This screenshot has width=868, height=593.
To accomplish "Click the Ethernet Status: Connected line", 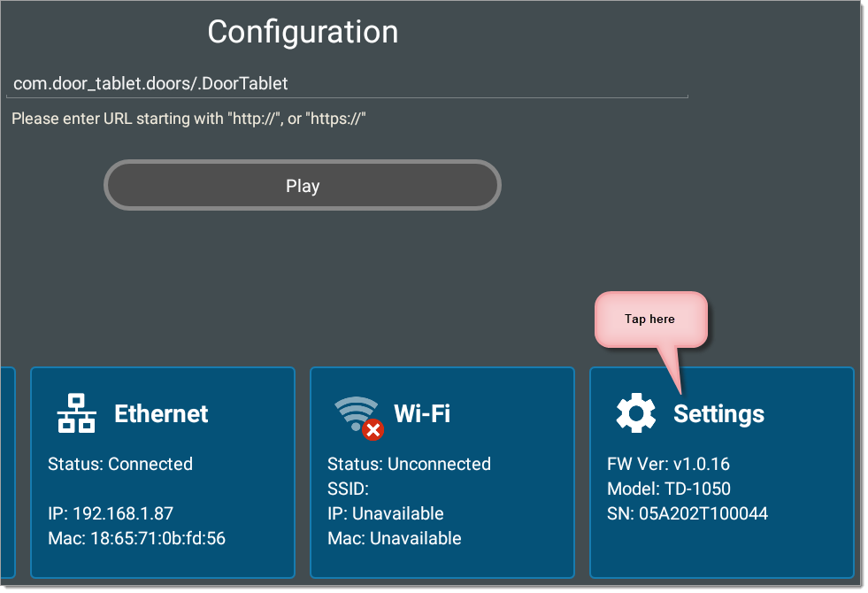I will coord(120,464).
